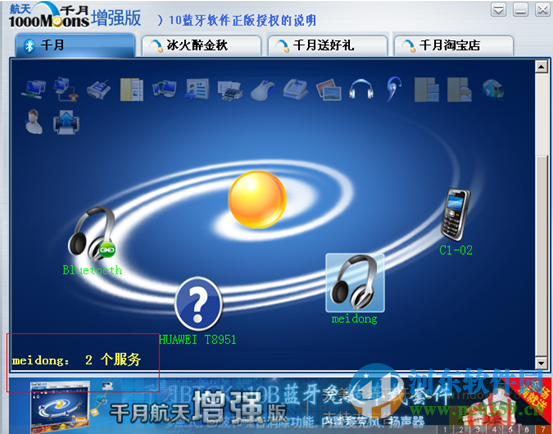Select the globe LAN Access service icon

493,89
